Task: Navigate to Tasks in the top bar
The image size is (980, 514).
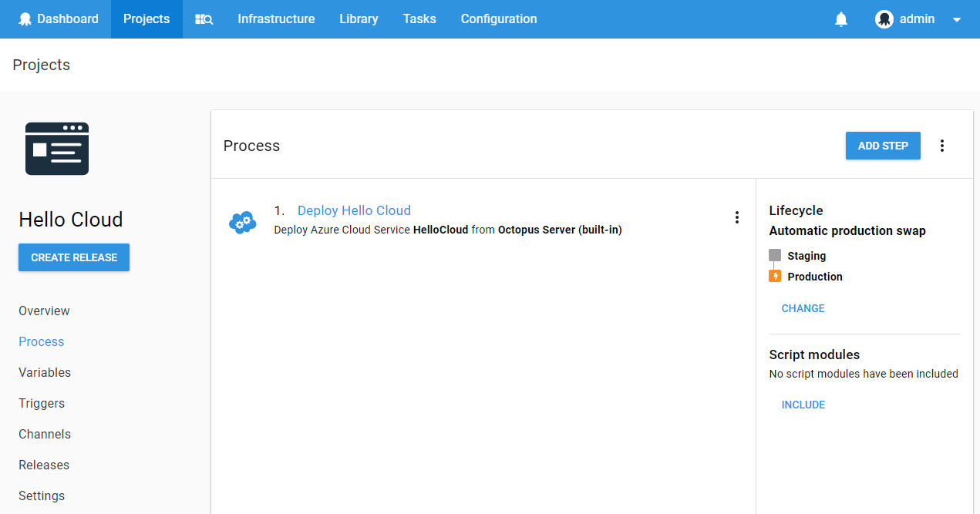Action: [419, 19]
